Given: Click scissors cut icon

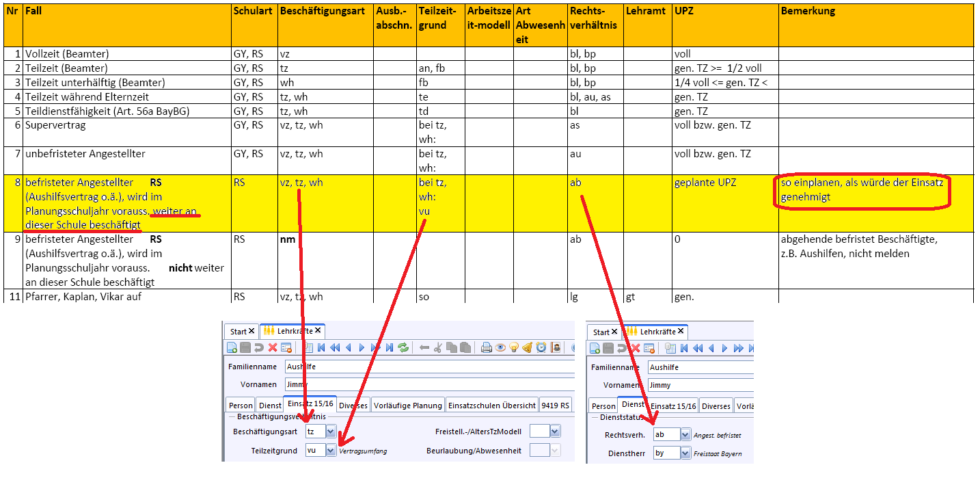Looking at the screenshot, I should point(438,347).
